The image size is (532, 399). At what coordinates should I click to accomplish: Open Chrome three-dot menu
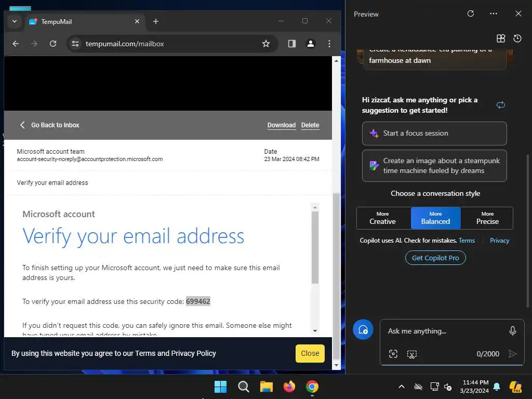click(329, 44)
